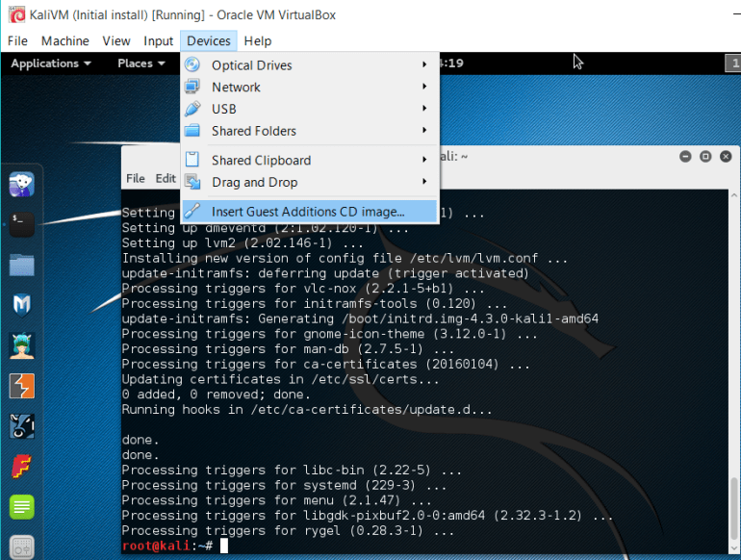Launch Terminal from the Kali dock
The image size is (741, 560).
point(21,223)
